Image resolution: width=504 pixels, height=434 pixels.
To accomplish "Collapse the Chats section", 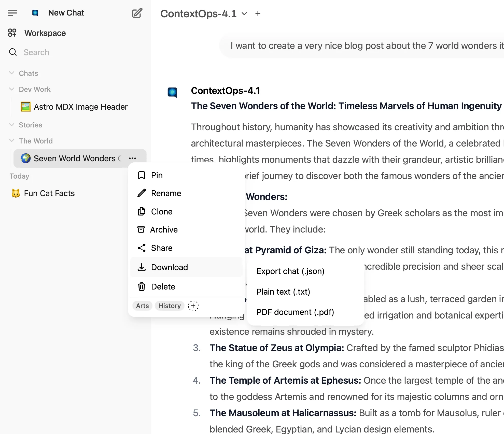I will point(12,73).
